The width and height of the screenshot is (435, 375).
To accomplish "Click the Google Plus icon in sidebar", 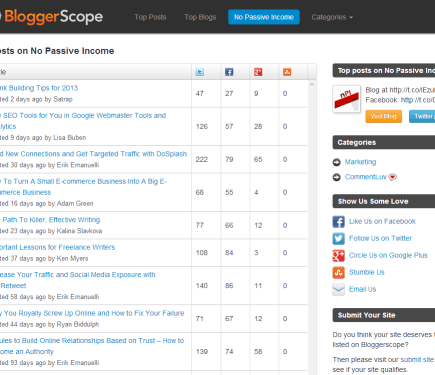I will [338, 255].
